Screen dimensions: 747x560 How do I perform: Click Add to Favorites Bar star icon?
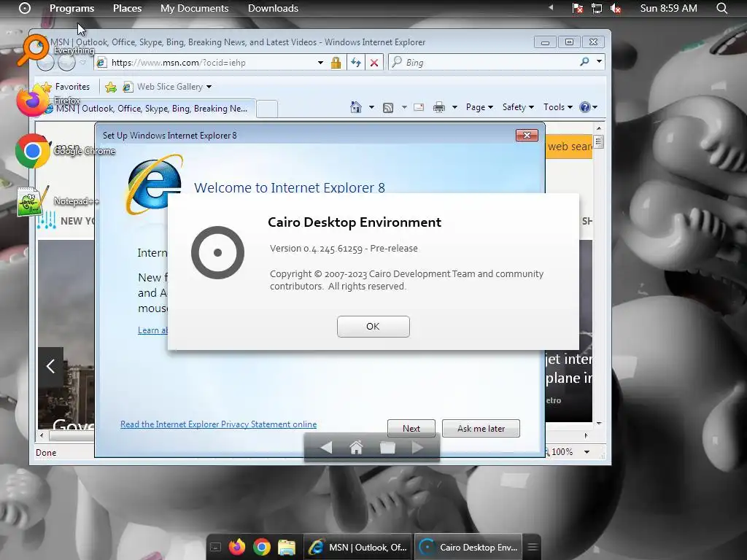[x=111, y=87]
